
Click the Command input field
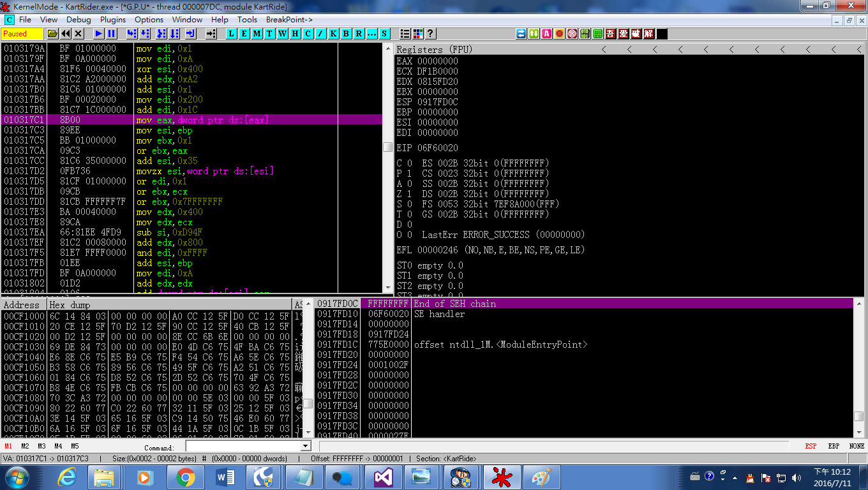(x=243, y=446)
